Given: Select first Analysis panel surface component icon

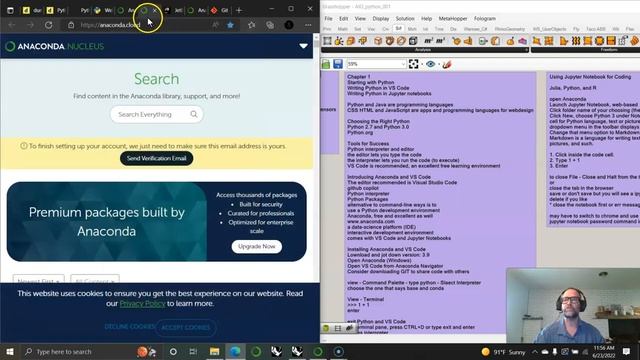Looking at the screenshot, I should [x=327, y=40].
